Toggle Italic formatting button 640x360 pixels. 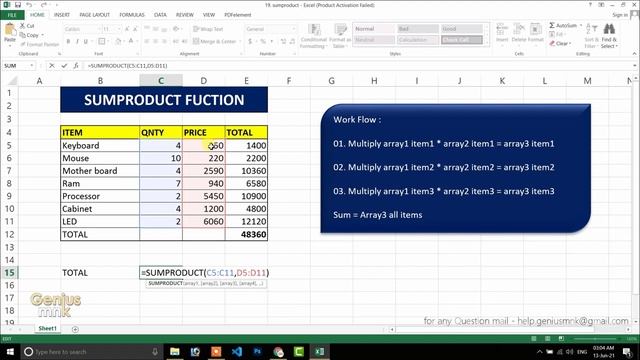coord(77,41)
